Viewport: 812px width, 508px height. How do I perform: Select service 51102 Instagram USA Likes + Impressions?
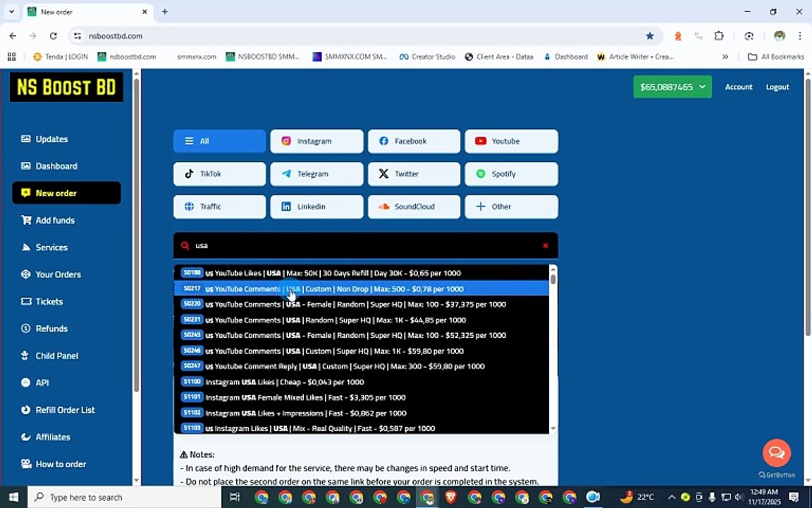(x=362, y=413)
